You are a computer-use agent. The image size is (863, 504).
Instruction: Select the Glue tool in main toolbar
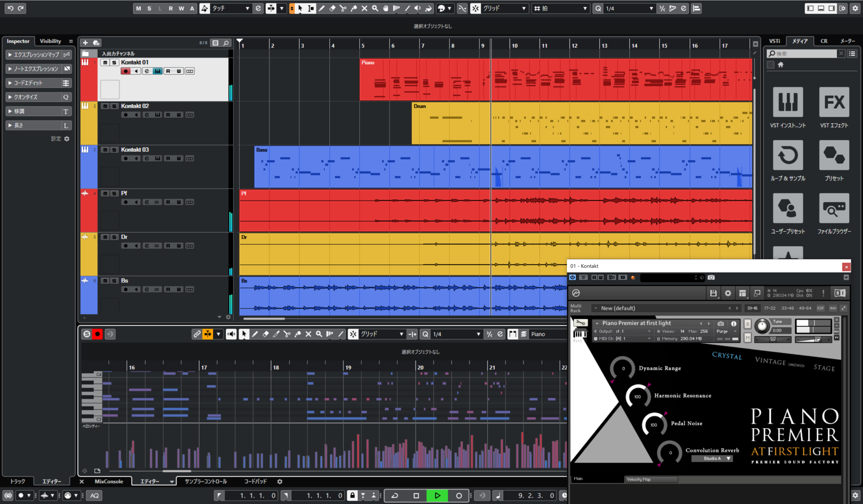(x=354, y=8)
